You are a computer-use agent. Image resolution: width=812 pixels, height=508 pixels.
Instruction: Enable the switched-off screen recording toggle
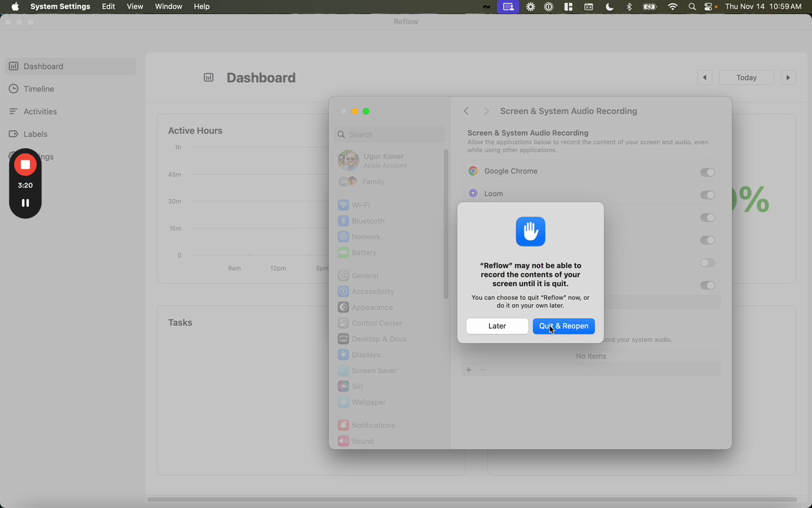[707, 262]
